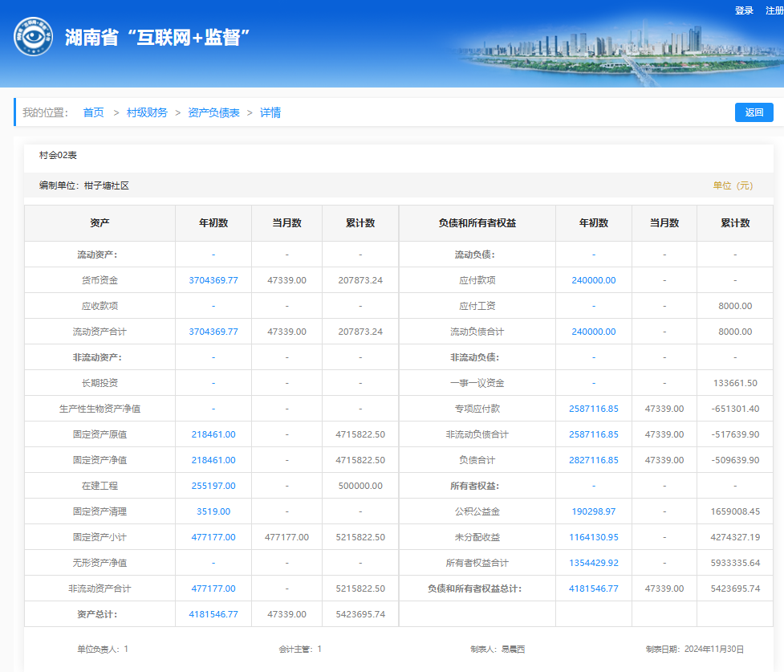Click 在建工程 年初数 255197.00
The image size is (784, 672).
point(213,486)
